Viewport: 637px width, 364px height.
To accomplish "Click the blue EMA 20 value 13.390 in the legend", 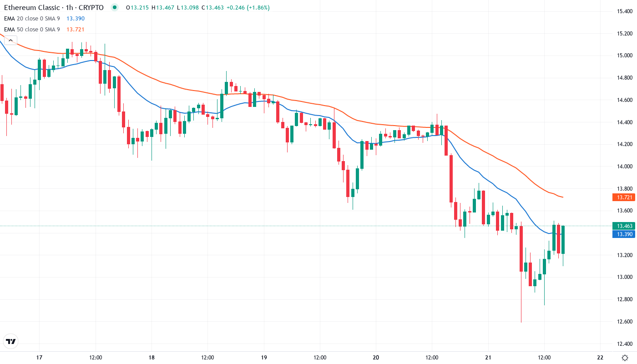I will 75,18.
